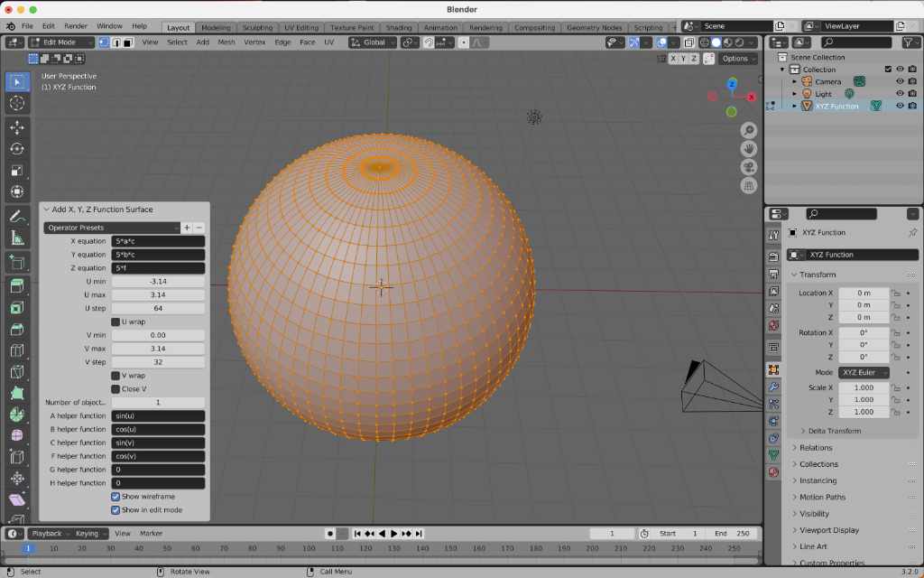Switch to the Sculpting workspace tab

click(x=257, y=28)
